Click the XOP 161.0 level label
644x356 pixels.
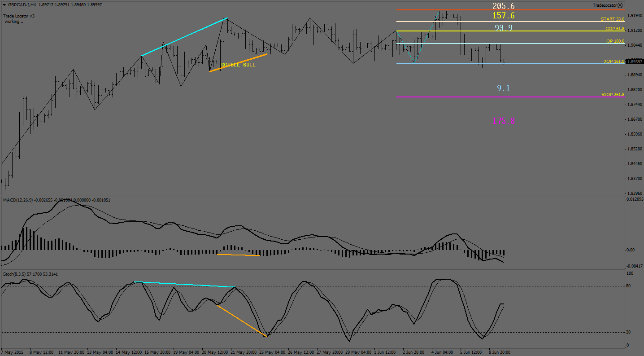tap(614, 62)
